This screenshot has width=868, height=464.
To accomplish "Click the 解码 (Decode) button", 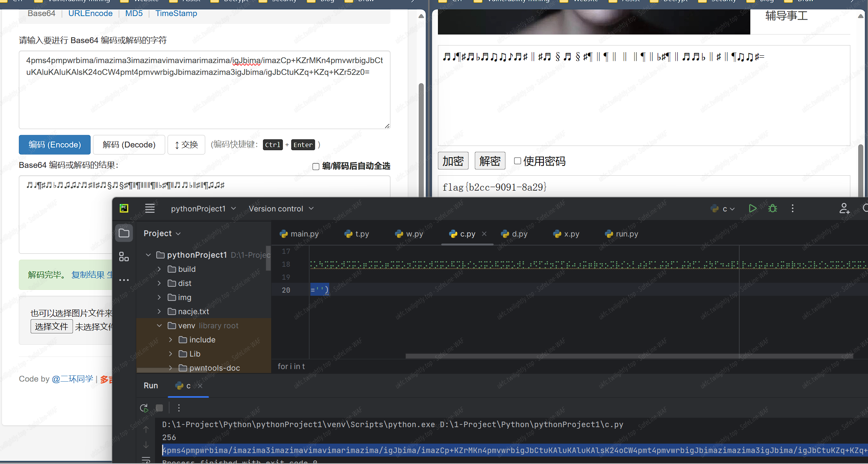I will click(129, 145).
